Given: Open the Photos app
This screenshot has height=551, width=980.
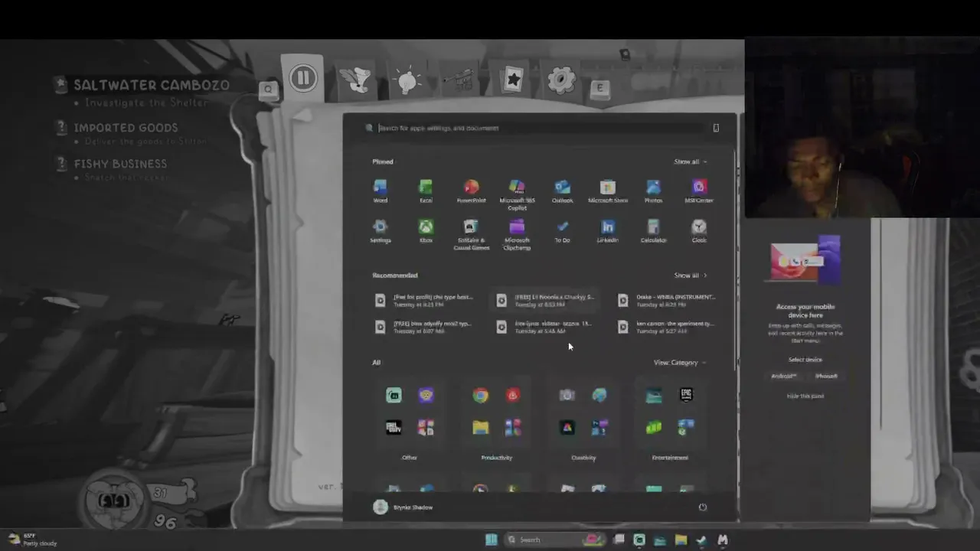Looking at the screenshot, I should pos(653,191).
